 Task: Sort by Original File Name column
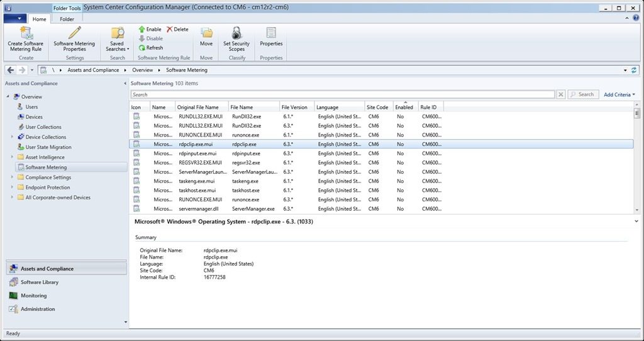click(x=202, y=107)
